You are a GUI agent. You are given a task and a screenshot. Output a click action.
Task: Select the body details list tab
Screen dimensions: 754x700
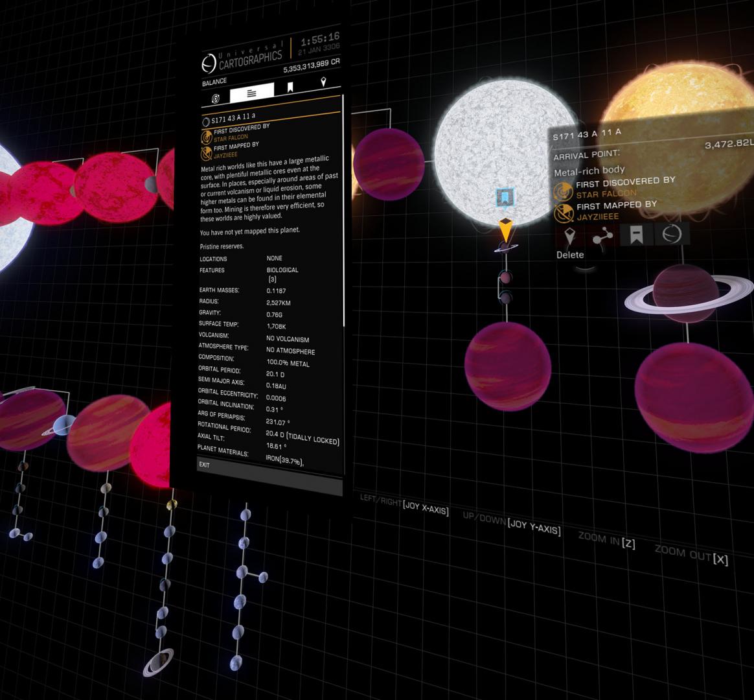[251, 93]
